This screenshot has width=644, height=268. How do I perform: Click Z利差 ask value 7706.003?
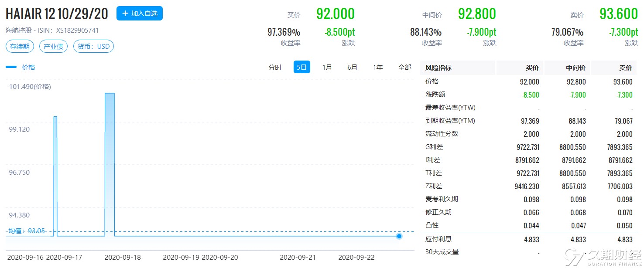pos(621,187)
